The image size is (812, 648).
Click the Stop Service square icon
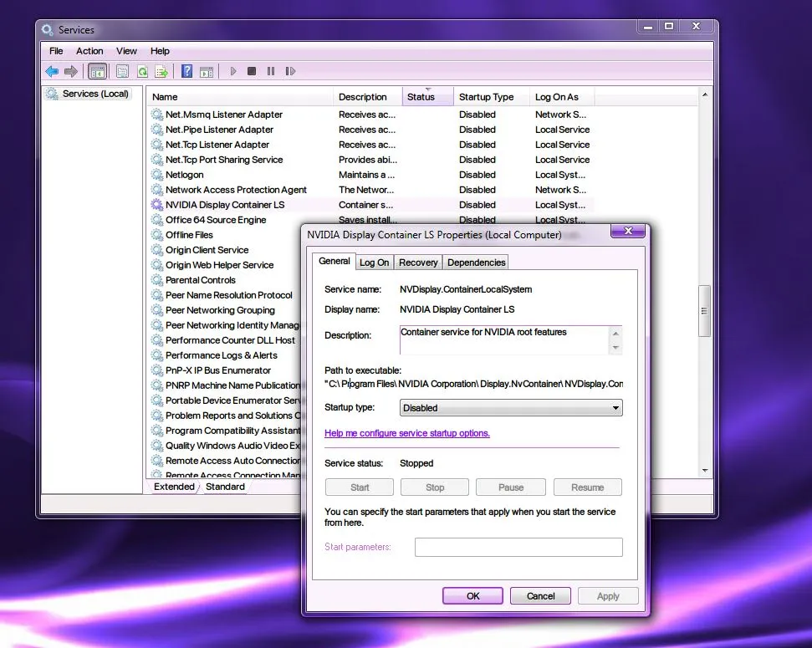coord(252,71)
